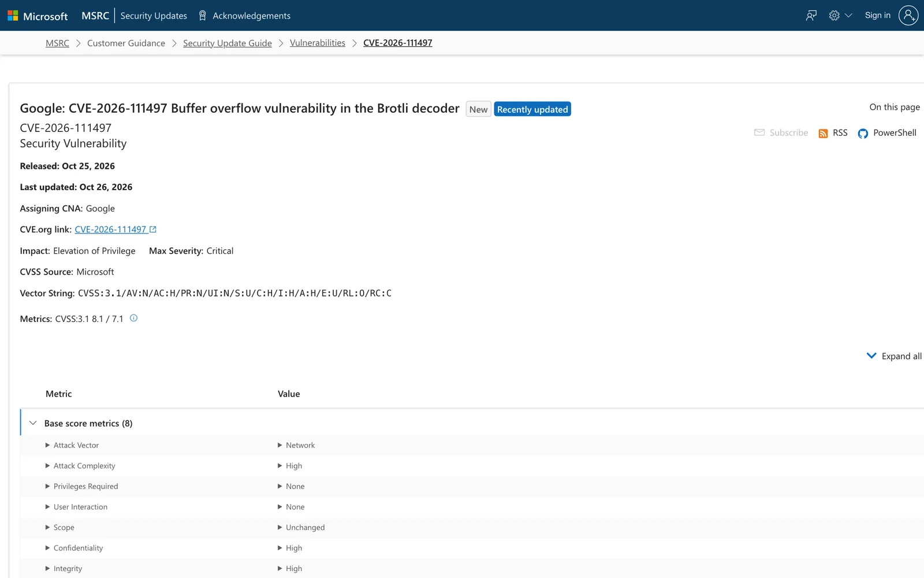Image resolution: width=924 pixels, height=578 pixels.
Task: Click the On this page label
Action: click(x=895, y=107)
